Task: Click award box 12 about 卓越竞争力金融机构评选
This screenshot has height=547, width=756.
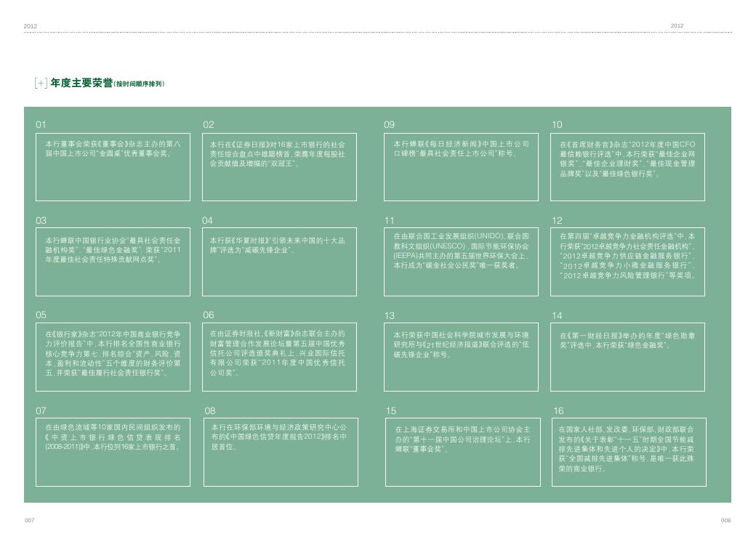Action: [x=627, y=262]
